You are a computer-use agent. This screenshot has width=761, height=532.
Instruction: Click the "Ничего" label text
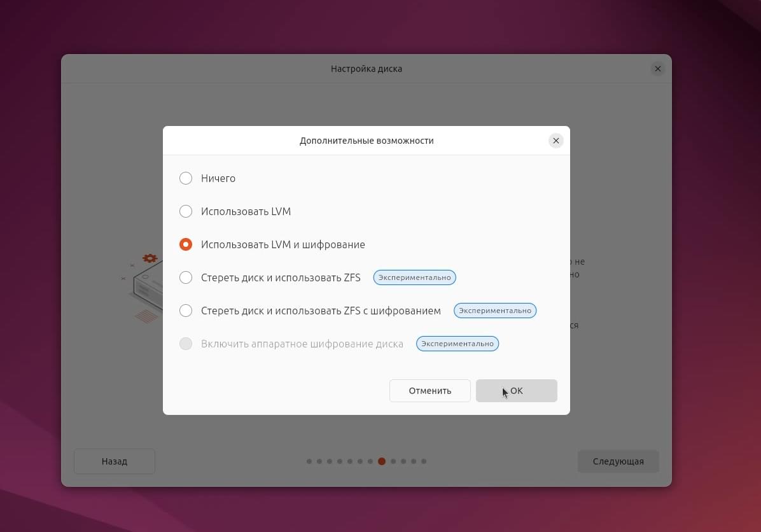click(218, 179)
